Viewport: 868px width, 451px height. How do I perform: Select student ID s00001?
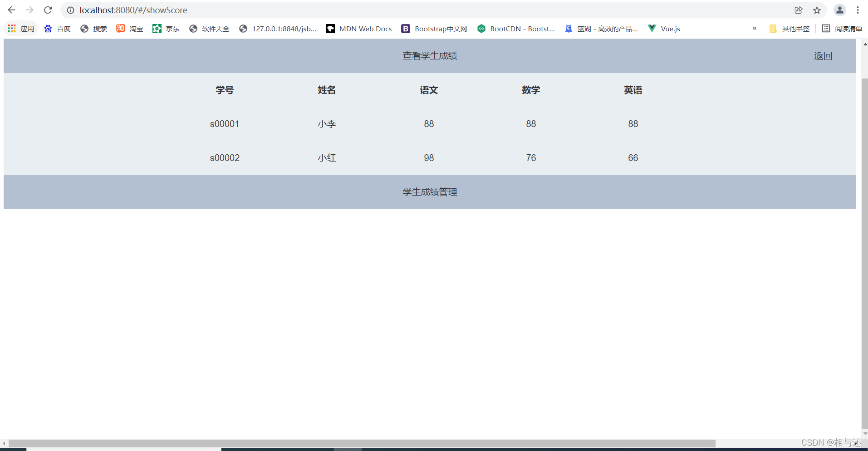[225, 124]
